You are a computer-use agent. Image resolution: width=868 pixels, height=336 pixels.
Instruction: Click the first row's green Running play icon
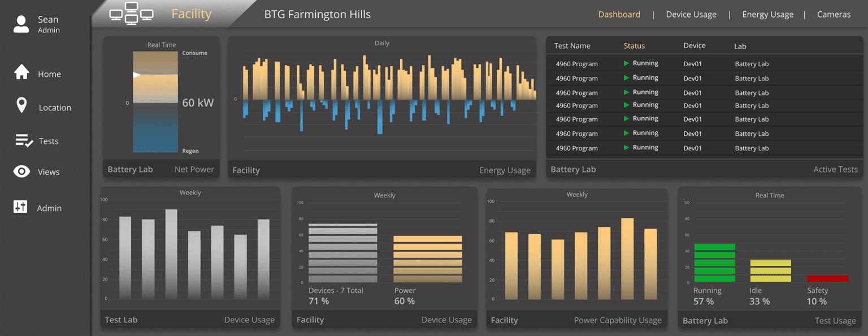point(626,63)
